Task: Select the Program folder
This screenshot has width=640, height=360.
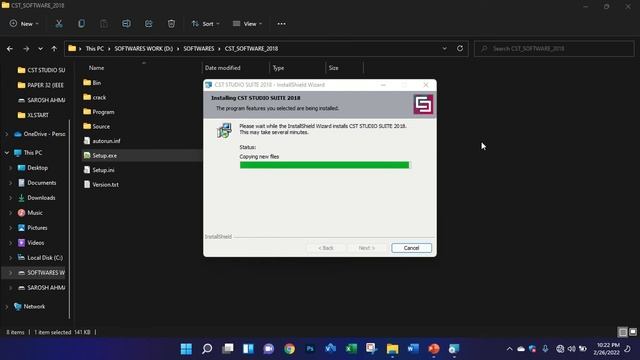Action: 103,112
